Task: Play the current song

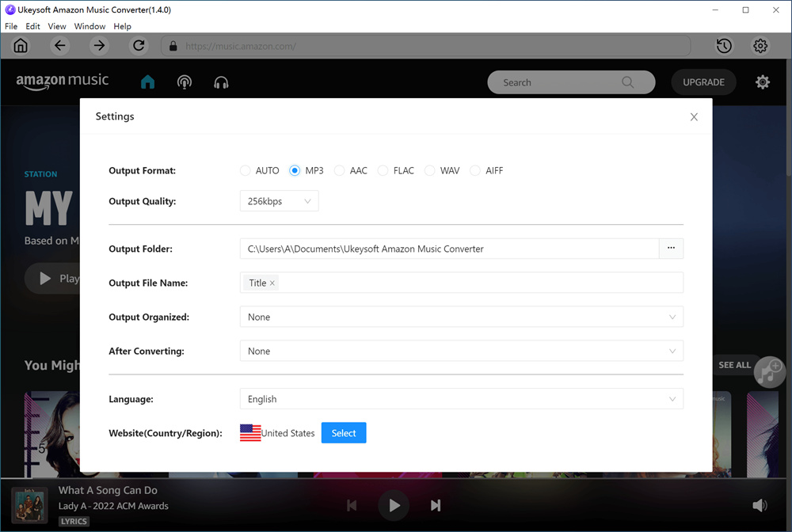Action: coord(394,505)
